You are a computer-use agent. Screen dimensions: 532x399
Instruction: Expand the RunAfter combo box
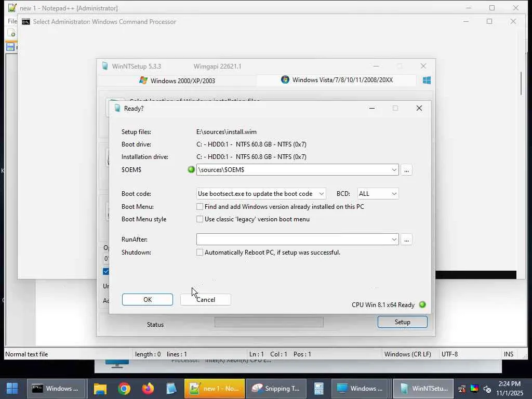(394, 240)
